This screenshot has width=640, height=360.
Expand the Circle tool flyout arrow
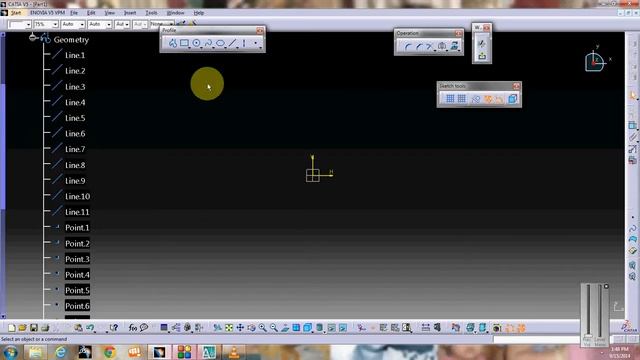(202, 48)
